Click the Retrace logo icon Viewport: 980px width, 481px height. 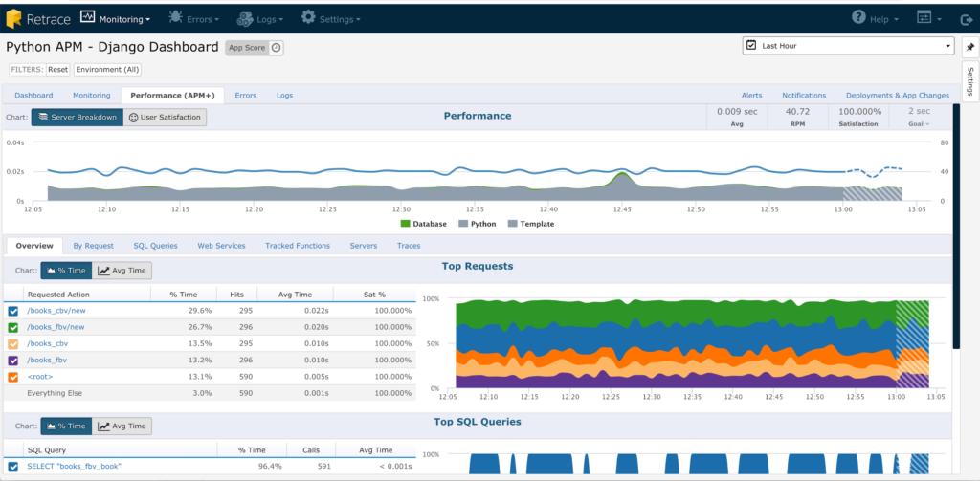14,19
